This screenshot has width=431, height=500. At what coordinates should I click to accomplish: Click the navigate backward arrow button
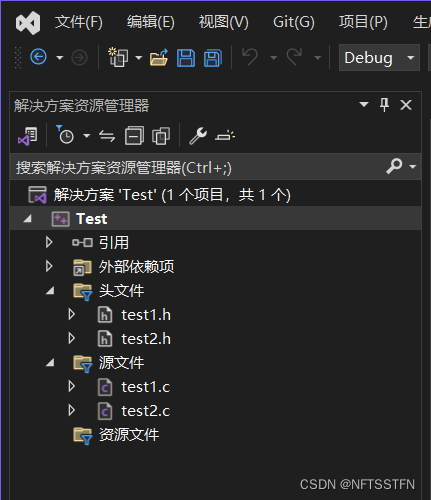coord(38,57)
